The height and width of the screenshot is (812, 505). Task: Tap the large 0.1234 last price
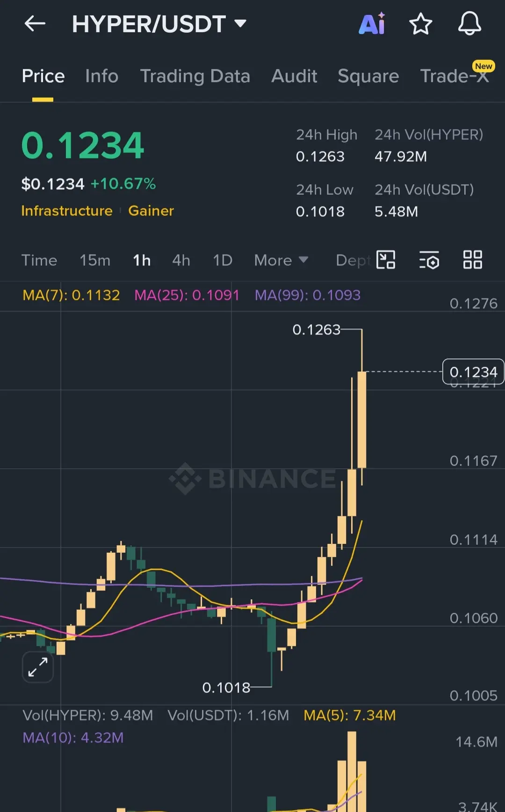(x=83, y=145)
